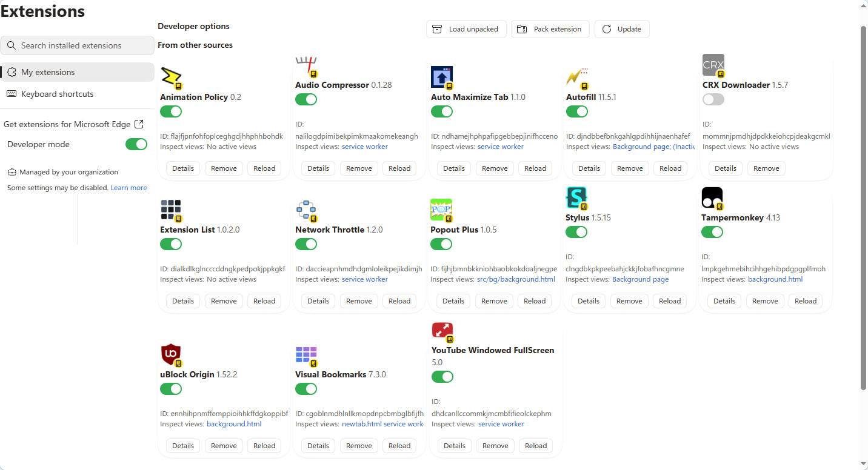
Task: Inspect the Tampermonkey background.html view
Action: click(x=775, y=279)
